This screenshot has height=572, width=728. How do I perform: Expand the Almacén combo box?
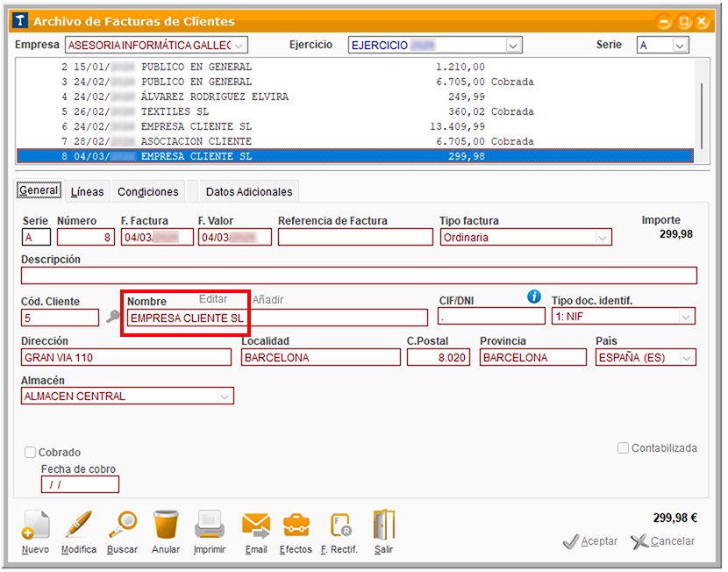[x=225, y=397]
